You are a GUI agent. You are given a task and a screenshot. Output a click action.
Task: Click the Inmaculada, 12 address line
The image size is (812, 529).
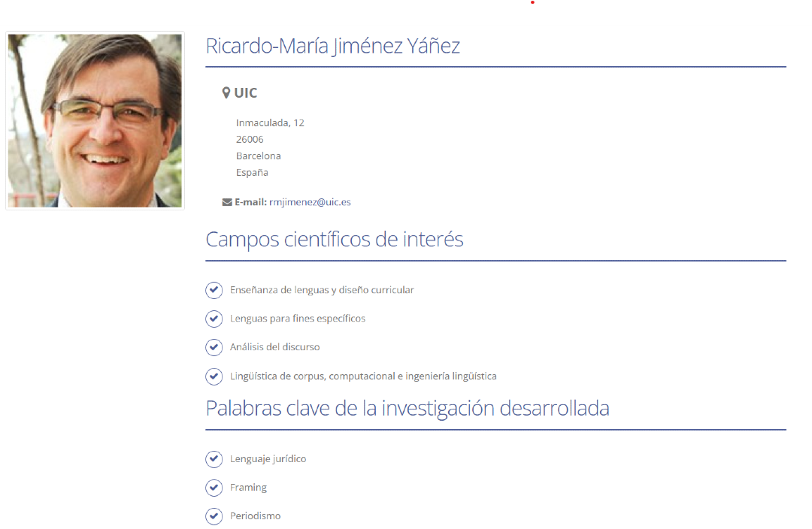270,122
